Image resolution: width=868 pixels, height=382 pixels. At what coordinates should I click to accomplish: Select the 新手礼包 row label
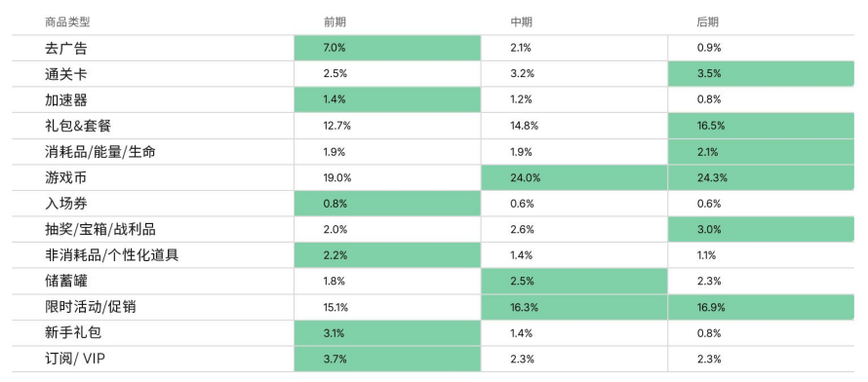pos(73,333)
